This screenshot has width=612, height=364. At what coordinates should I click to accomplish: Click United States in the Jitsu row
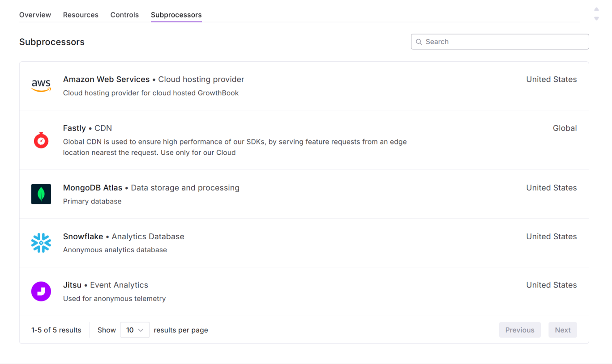pyautogui.click(x=552, y=285)
